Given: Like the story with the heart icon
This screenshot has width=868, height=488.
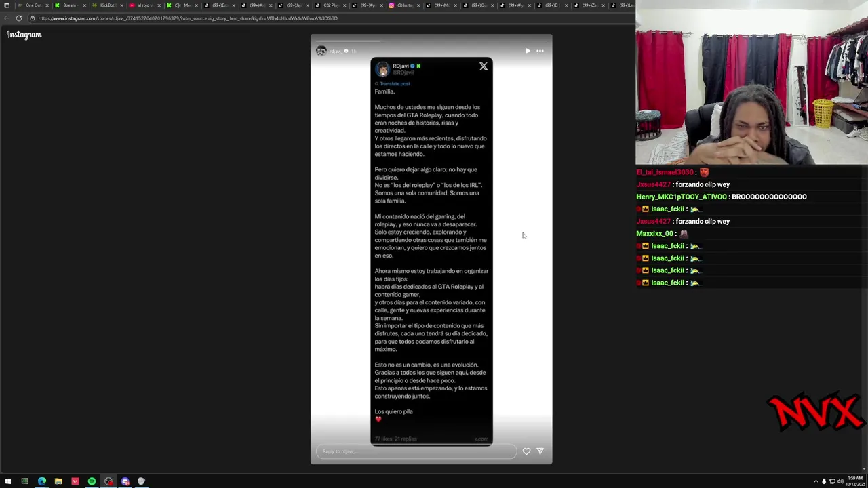Looking at the screenshot, I should 526,451.
